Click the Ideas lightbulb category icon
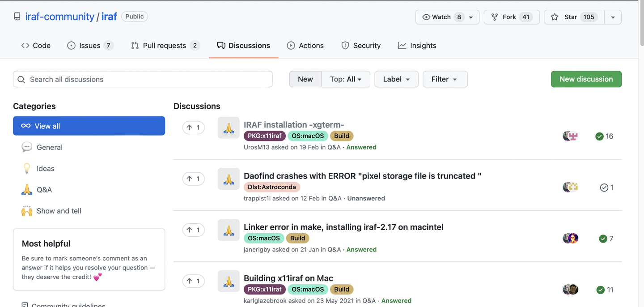 27,169
